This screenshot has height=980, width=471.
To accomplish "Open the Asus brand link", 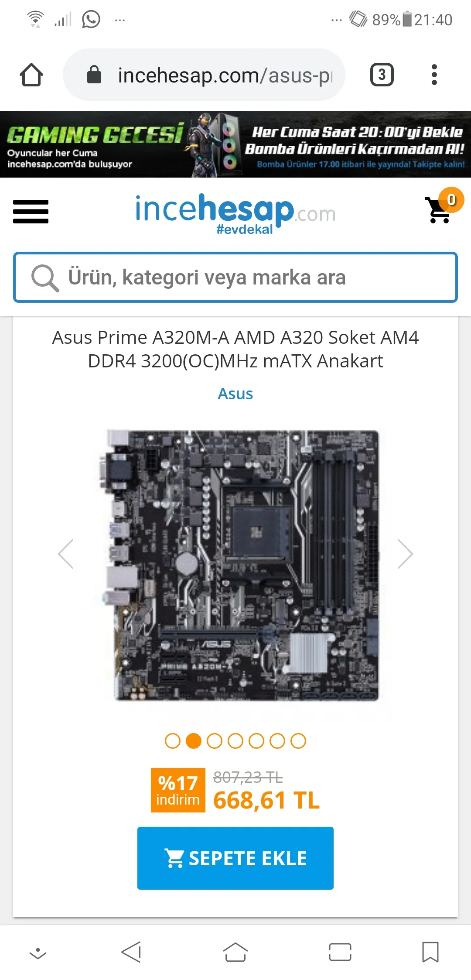I will pos(235,394).
